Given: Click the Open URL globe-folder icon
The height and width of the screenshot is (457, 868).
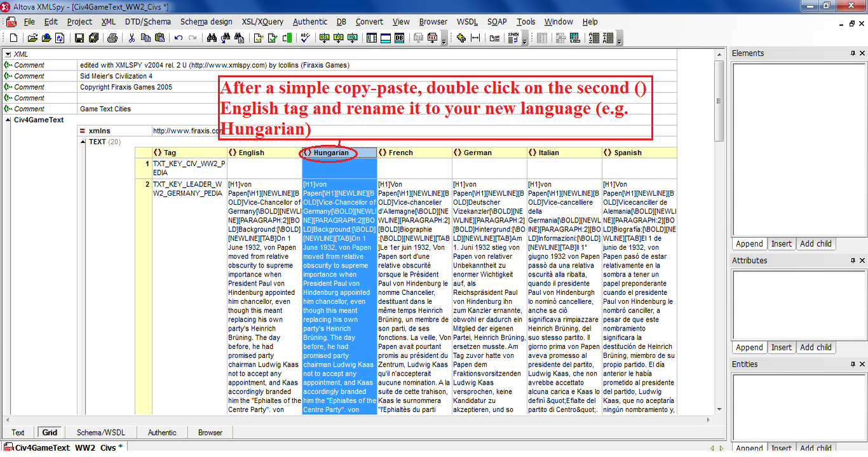Looking at the screenshot, I should 46,38.
